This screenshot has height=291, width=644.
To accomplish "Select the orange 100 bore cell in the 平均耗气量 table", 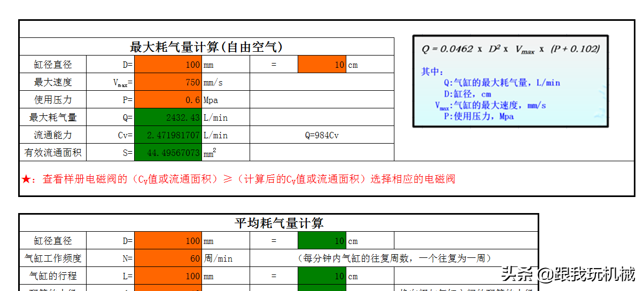I will click(168, 241).
